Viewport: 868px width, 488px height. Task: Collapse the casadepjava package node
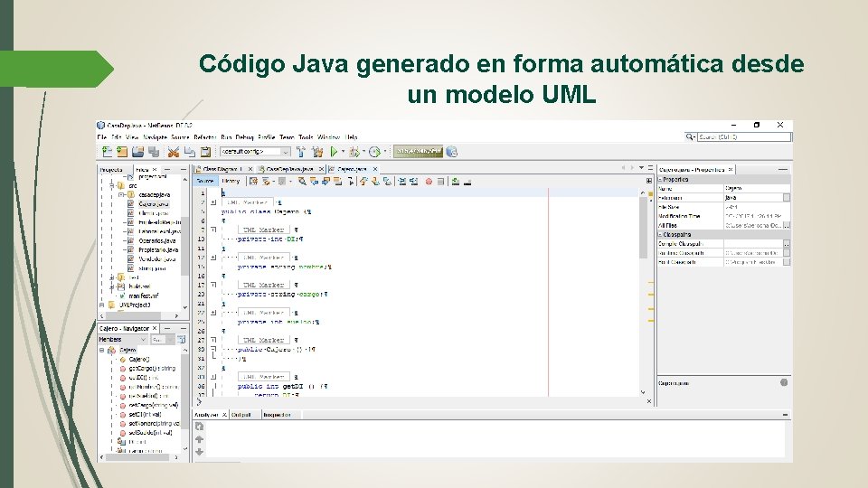[121, 195]
